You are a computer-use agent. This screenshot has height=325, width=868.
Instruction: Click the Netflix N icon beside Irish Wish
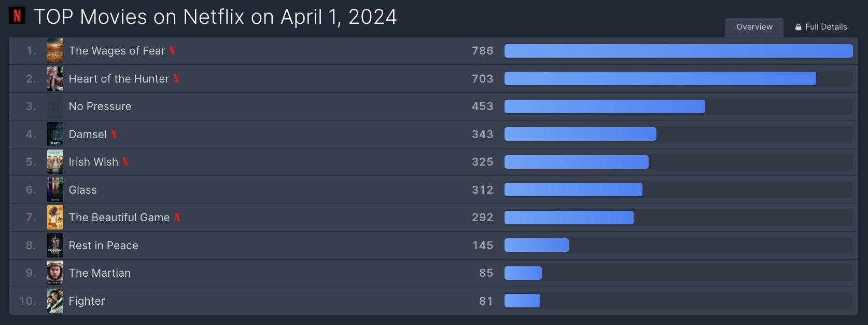(125, 162)
